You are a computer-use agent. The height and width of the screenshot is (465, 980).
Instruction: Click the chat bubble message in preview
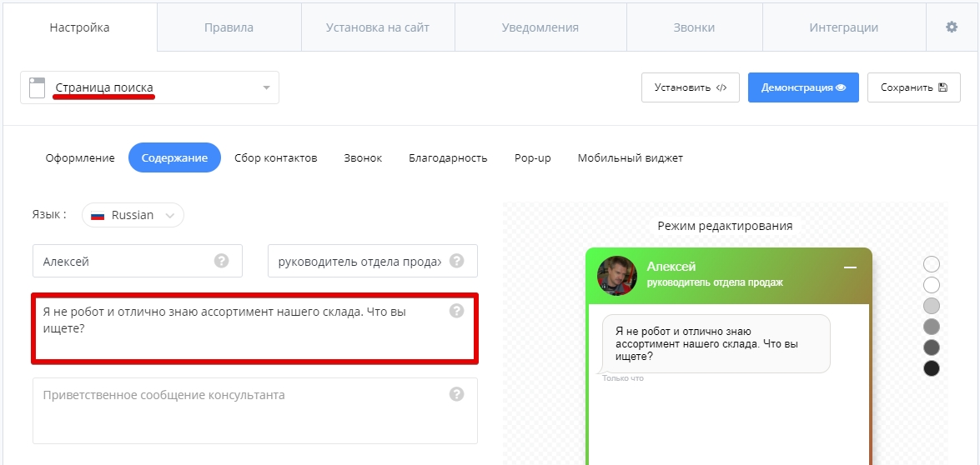coord(716,344)
